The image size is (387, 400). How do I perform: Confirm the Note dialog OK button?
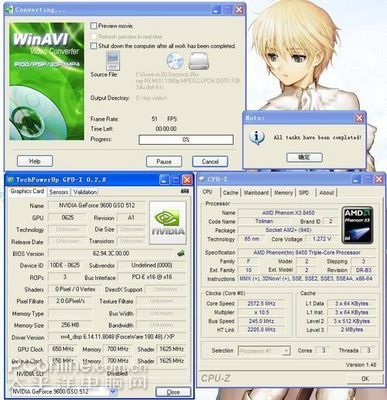(304, 157)
